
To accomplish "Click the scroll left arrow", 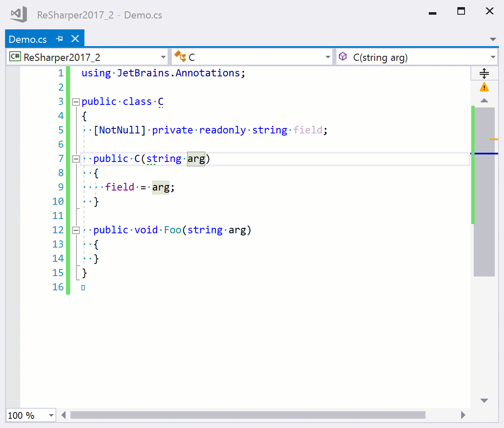I will click(x=63, y=415).
